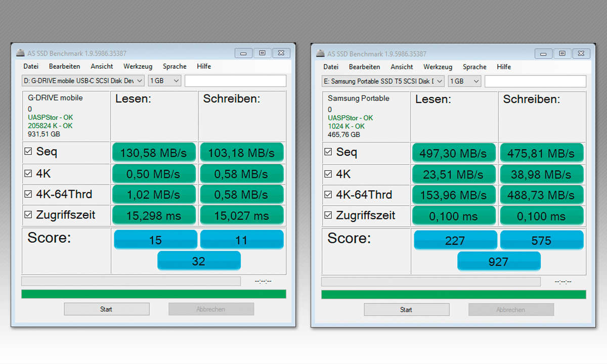Minimize the Samsung benchmark window

[544, 53]
